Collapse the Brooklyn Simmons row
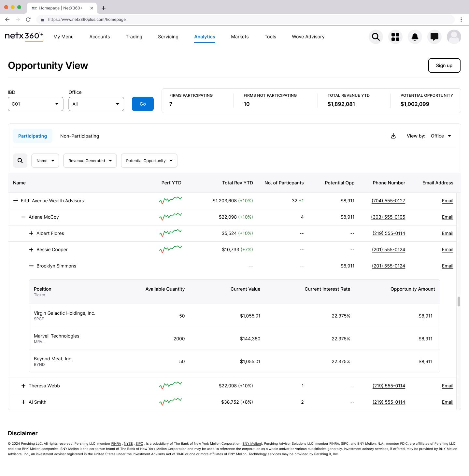Viewport: 469px width, 476px height. [31, 266]
